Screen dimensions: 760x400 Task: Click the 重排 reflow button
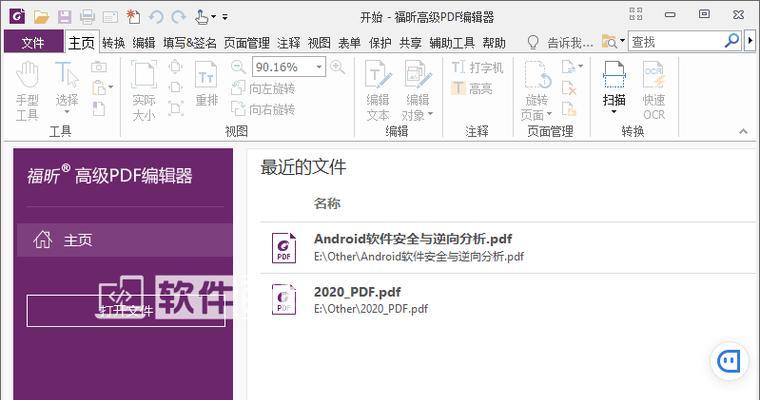207,83
